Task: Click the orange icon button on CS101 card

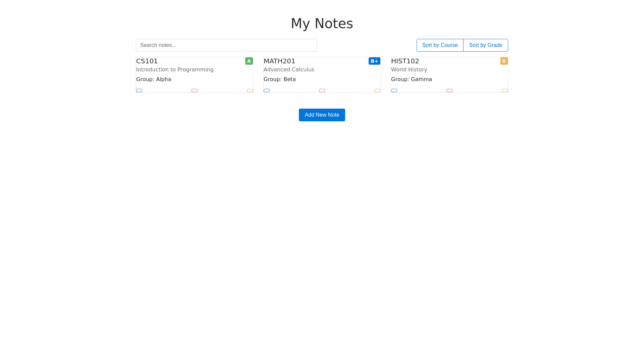Action: click(250, 90)
